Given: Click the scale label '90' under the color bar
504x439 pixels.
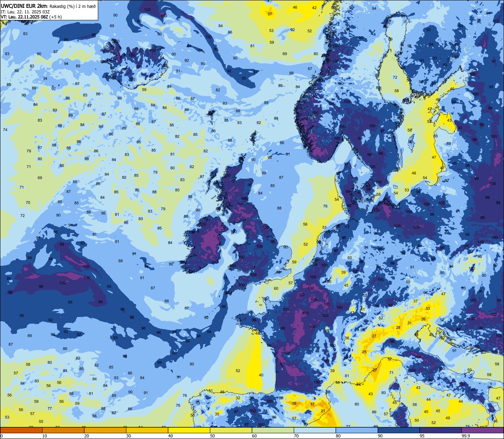Looking at the screenshot, I should 380,436.
